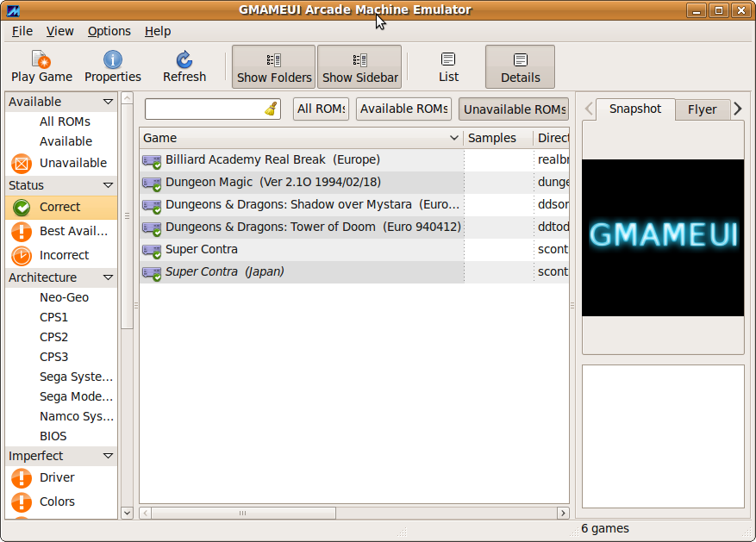This screenshot has width=756, height=542.
Task: Switch to the Flyer tab
Action: (702, 109)
